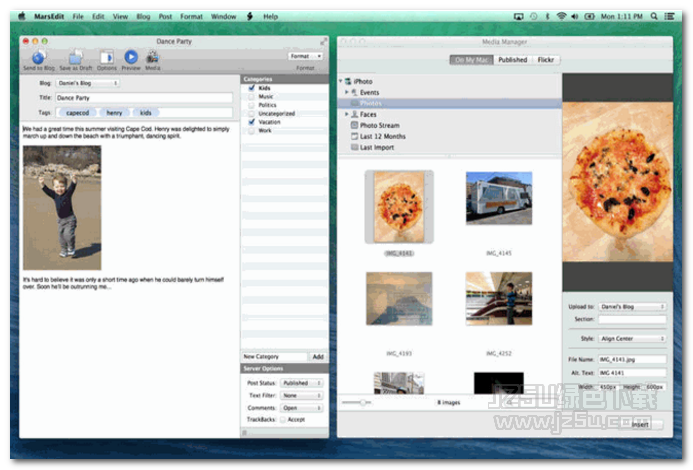This screenshot has height=470, width=693.
Task: Click the Alt. Text input field
Action: (x=632, y=373)
